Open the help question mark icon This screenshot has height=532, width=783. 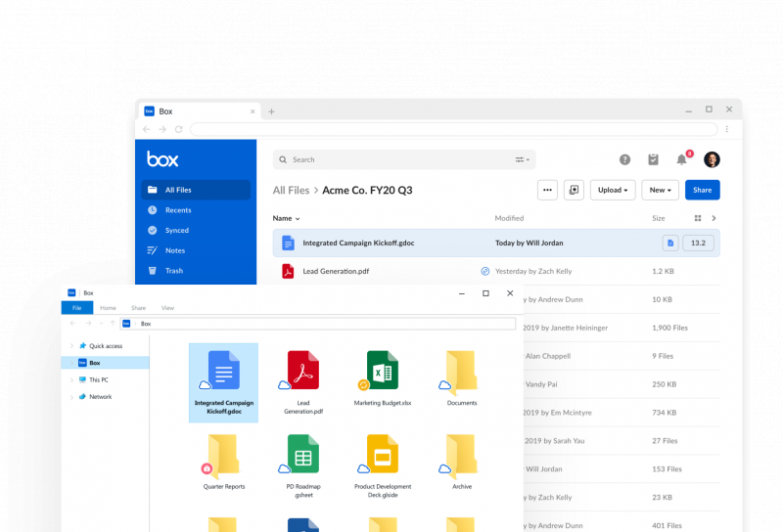point(624,159)
